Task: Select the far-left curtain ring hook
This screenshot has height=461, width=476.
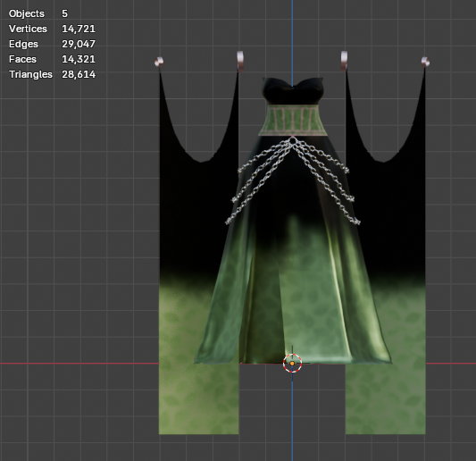Action: [x=159, y=62]
